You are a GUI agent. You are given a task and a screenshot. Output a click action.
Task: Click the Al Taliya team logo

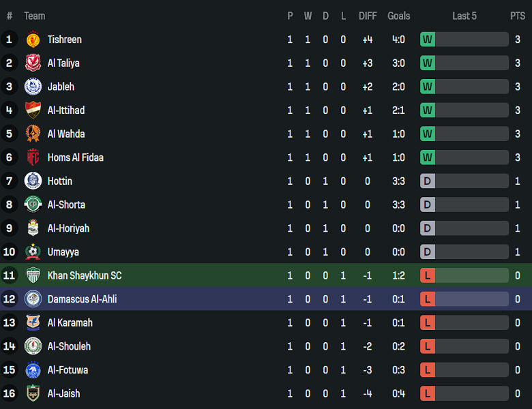click(33, 63)
